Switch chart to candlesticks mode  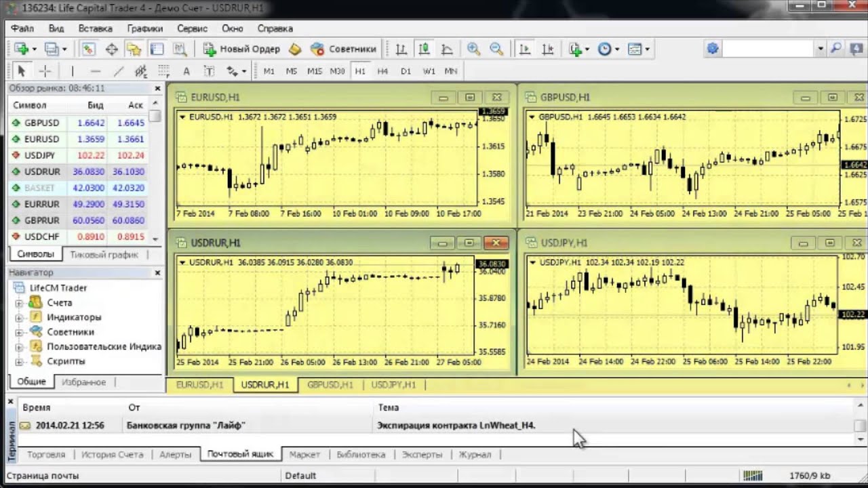(x=424, y=49)
